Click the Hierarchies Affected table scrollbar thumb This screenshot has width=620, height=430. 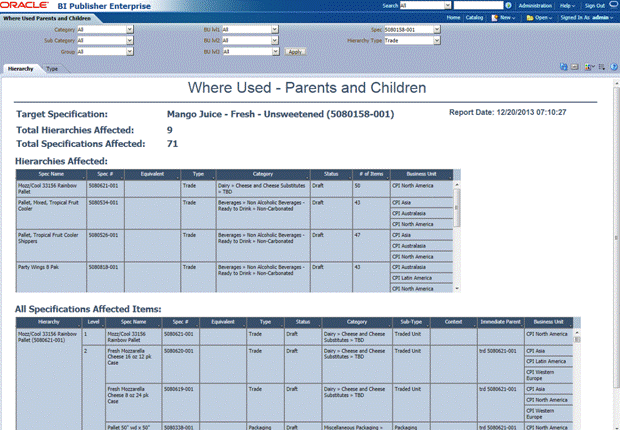(457, 207)
